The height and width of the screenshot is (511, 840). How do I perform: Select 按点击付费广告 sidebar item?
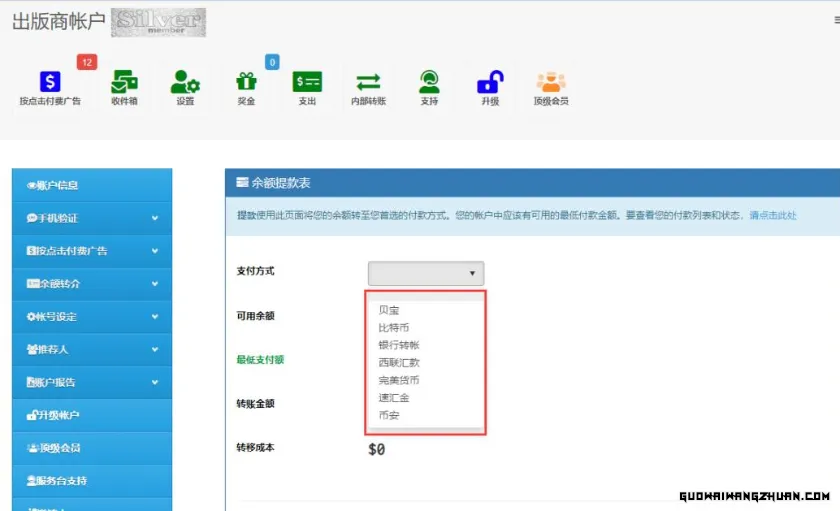92,251
